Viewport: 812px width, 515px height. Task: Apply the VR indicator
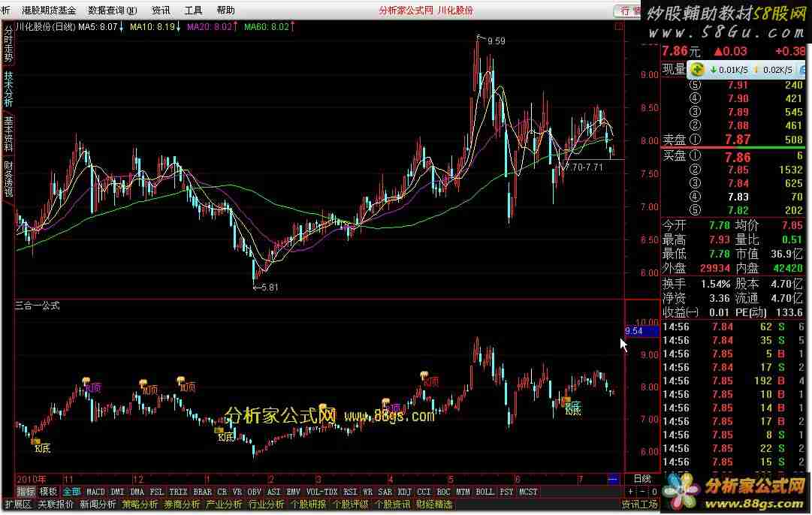pos(237,492)
